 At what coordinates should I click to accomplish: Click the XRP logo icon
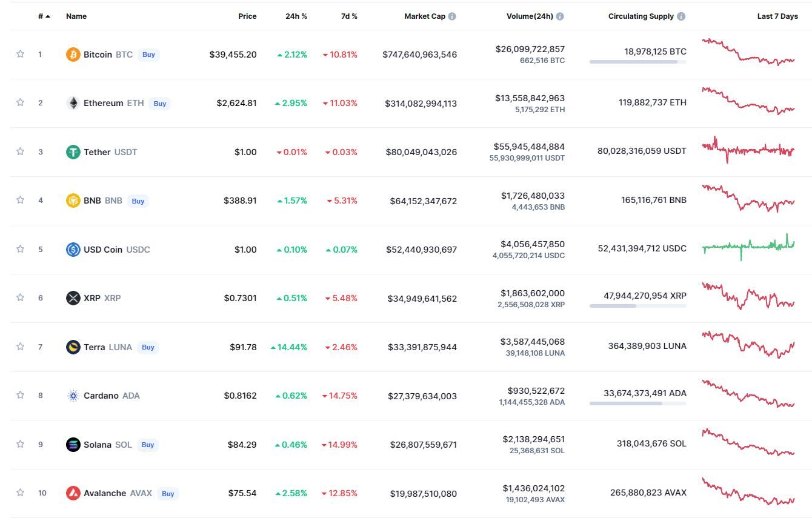(x=73, y=298)
